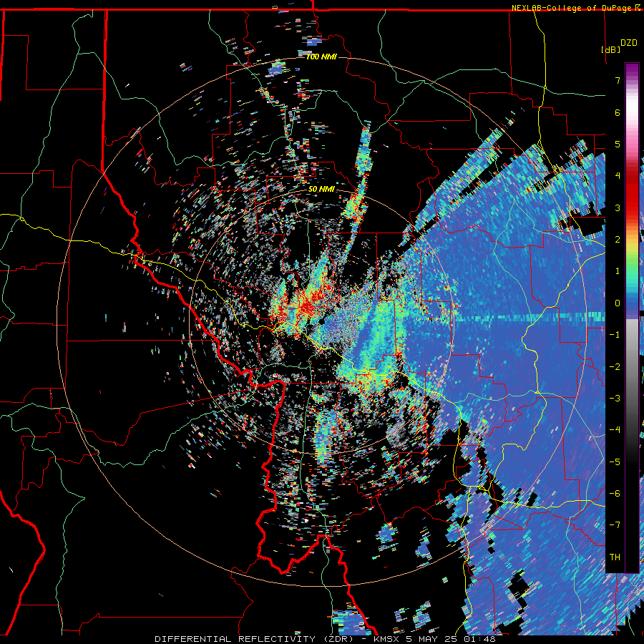
Task: Click the "TH" threshold label on the scale
Action: pyautogui.click(x=615, y=557)
